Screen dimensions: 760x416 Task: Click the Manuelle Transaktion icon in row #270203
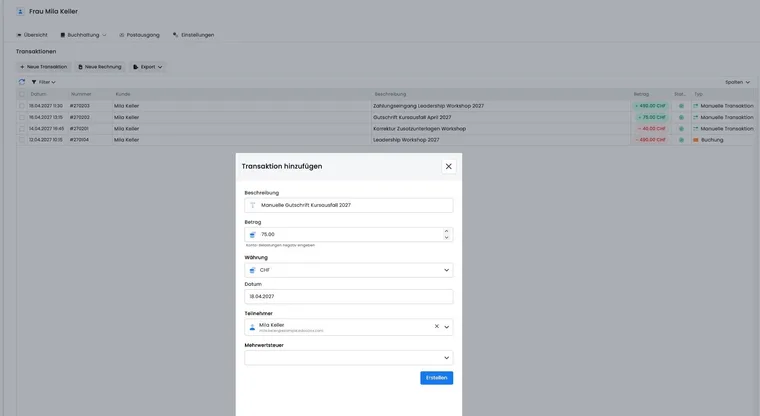696,106
